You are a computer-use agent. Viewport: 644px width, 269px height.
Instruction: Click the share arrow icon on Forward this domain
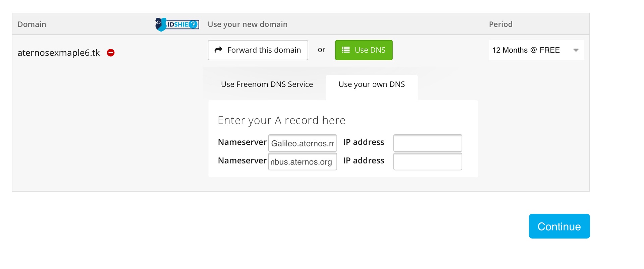[x=218, y=50]
